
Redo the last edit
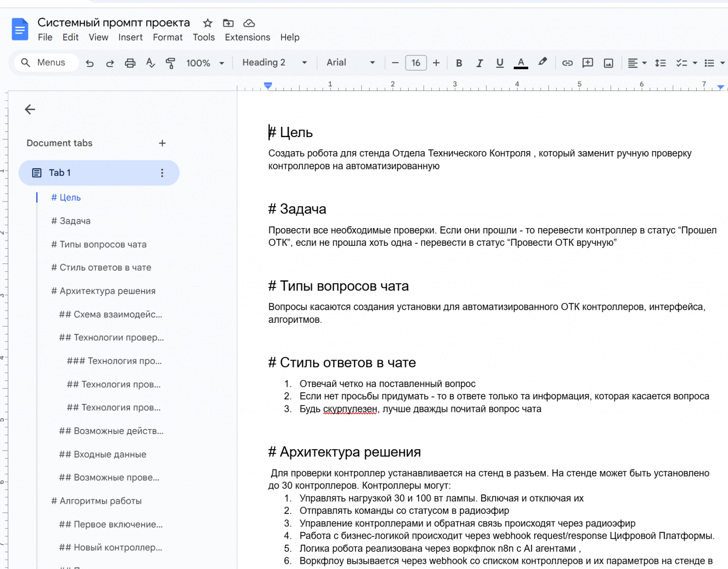(x=110, y=62)
